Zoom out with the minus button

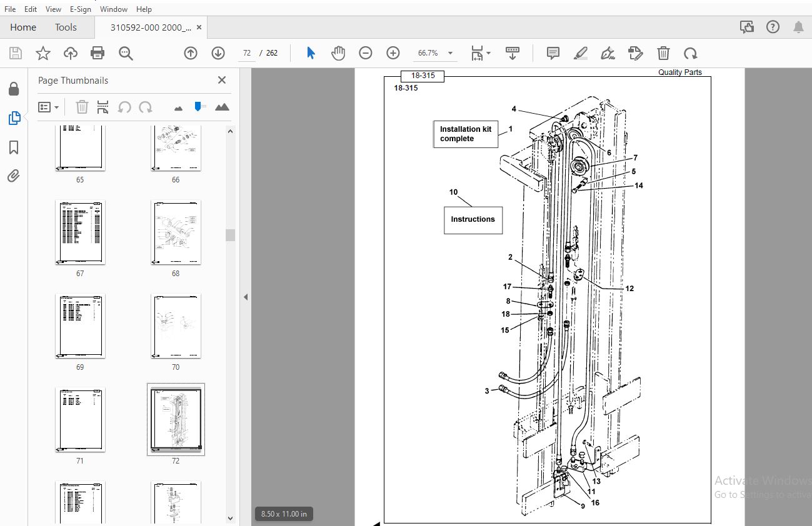click(x=366, y=53)
